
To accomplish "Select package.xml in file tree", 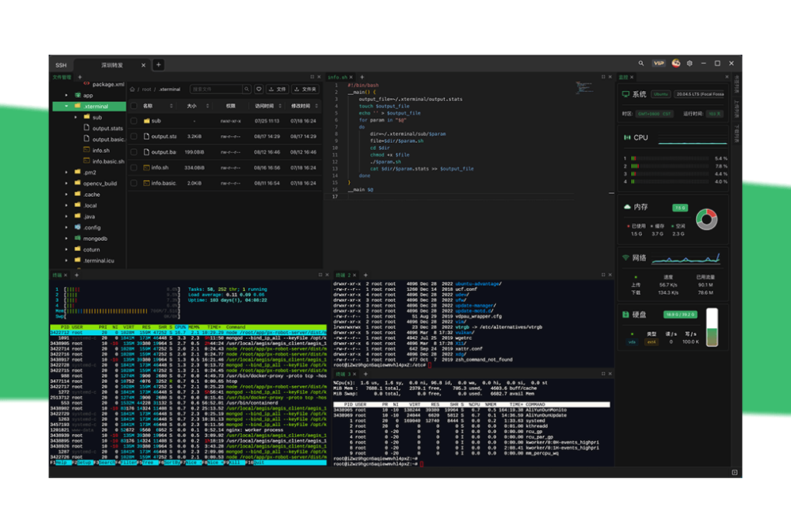I will point(104,84).
